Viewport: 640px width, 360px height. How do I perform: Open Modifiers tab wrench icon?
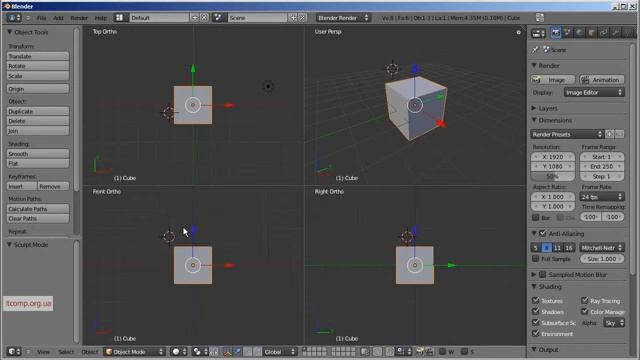[x=616, y=33]
